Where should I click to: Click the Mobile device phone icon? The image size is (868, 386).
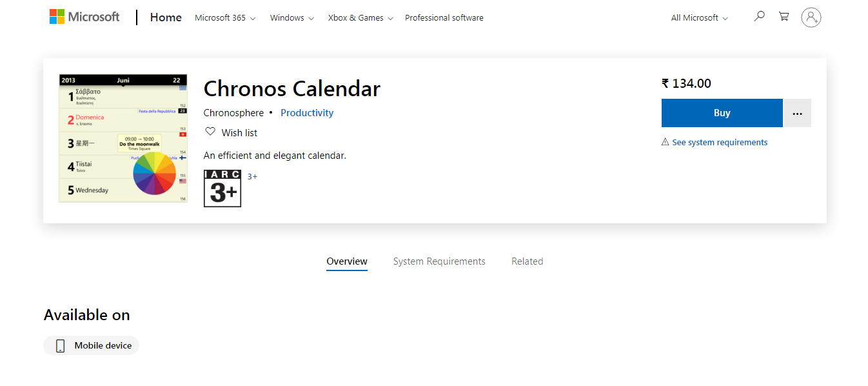point(61,346)
